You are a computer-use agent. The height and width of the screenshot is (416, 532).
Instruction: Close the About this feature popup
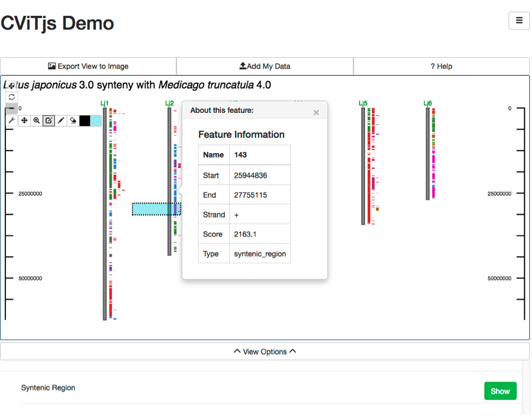coord(316,112)
